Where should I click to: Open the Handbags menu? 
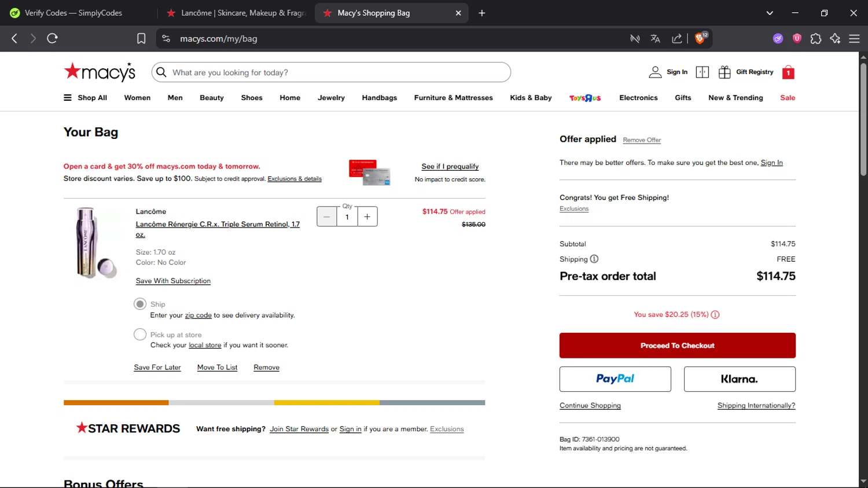pos(380,98)
